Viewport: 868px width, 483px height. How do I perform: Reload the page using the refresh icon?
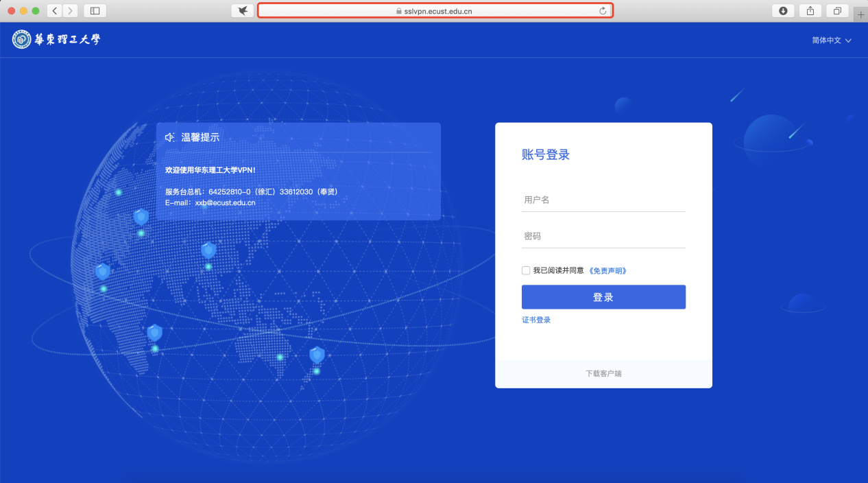pos(603,11)
